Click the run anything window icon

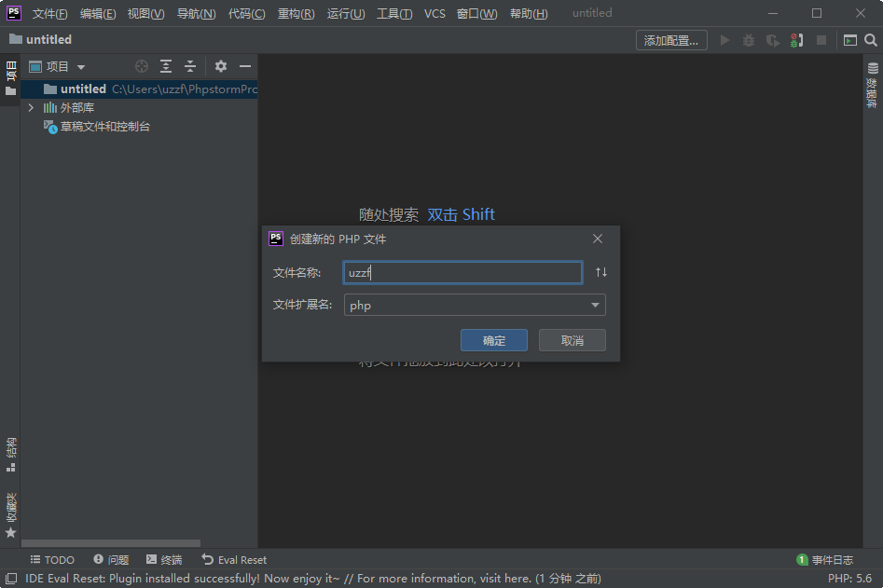[850, 40]
